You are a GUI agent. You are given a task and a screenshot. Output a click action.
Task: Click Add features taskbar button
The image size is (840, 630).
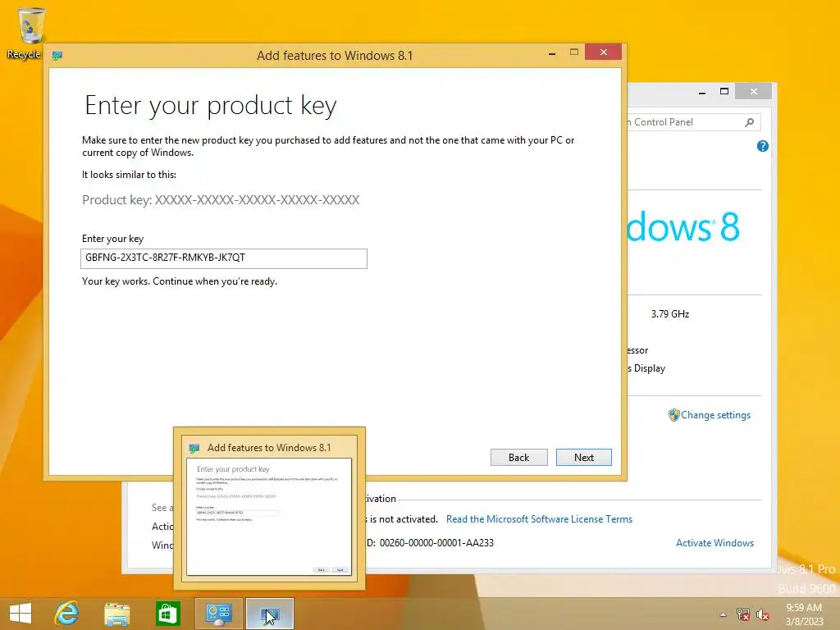(269, 614)
